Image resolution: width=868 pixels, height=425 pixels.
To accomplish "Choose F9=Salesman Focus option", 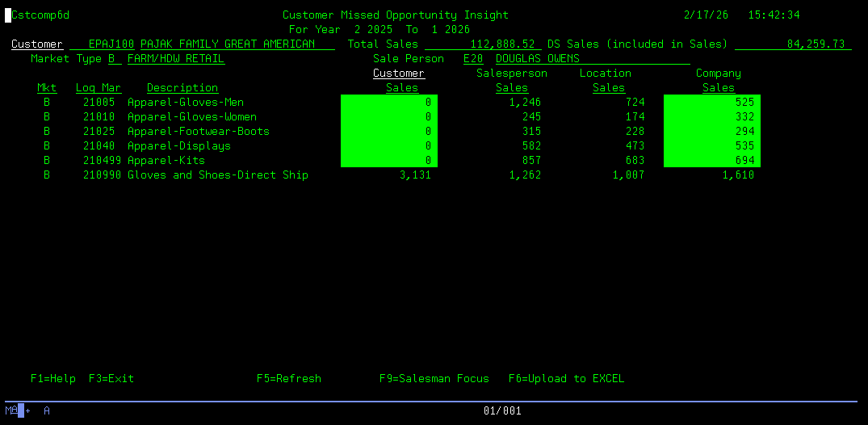I will [434, 378].
